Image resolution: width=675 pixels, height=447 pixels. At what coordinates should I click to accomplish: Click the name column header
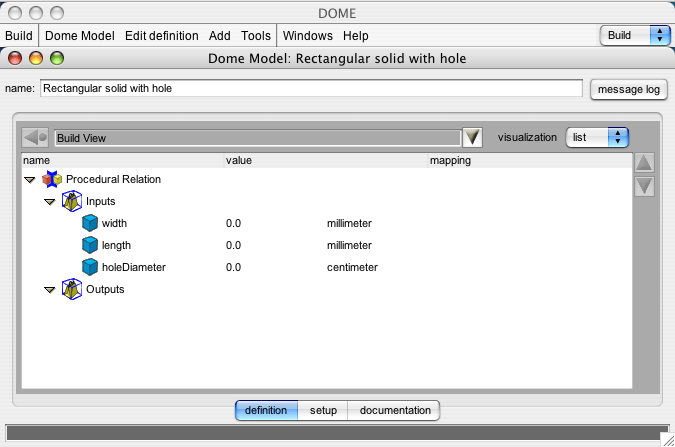(x=123, y=160)
